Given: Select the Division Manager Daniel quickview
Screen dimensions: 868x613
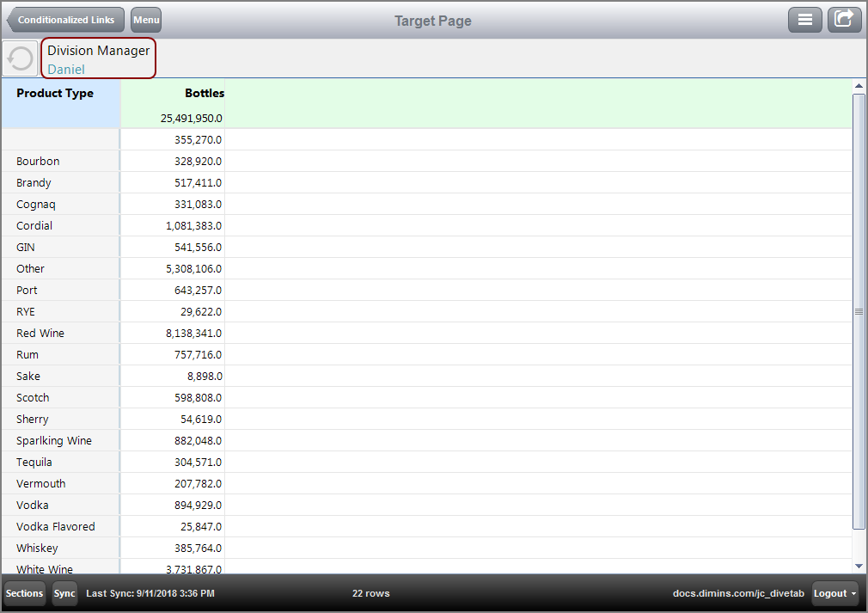Looking at the screenshot, I should 98,59.
